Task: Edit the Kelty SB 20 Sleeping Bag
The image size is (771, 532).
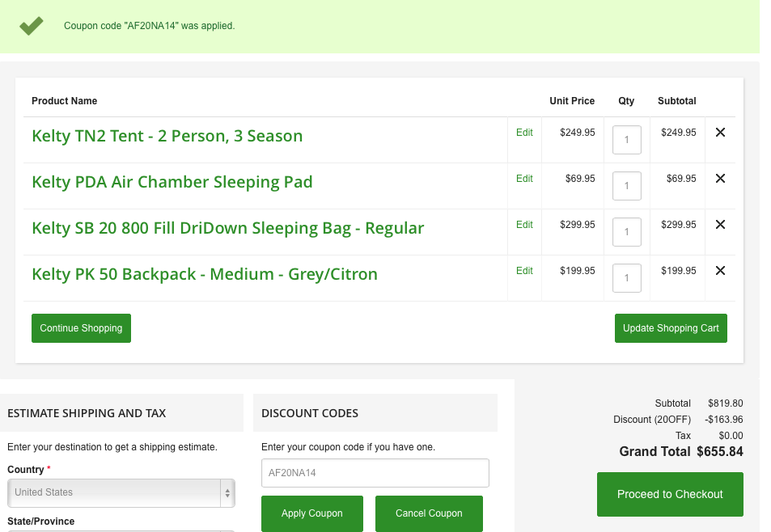Action: point(524,225)
